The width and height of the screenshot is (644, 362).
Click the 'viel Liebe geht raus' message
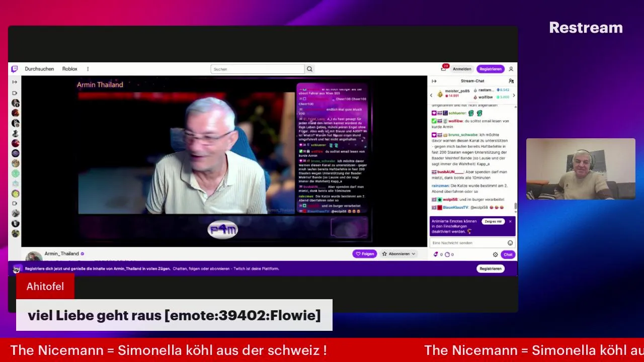174,315
